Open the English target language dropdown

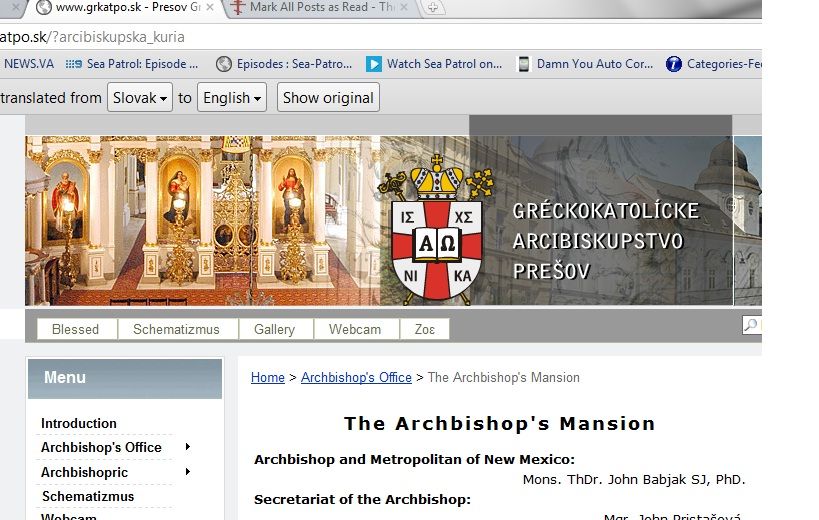tap(232, 97)
